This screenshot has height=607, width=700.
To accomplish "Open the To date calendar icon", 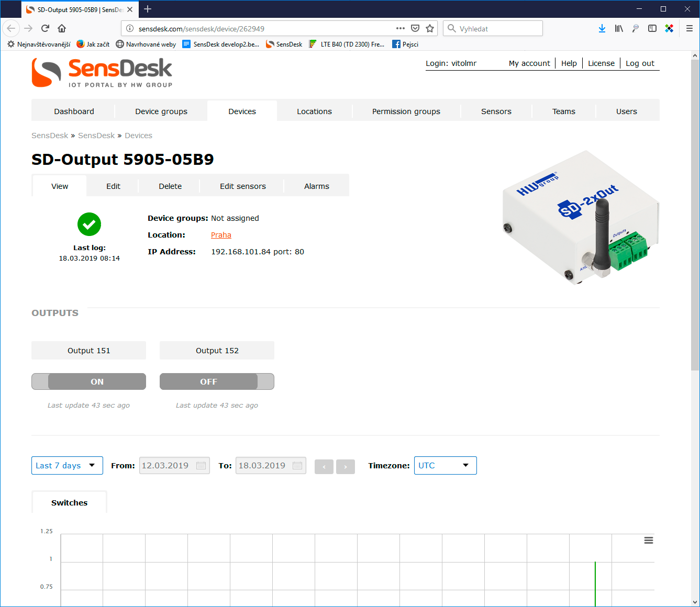I will tap(297, 466).
